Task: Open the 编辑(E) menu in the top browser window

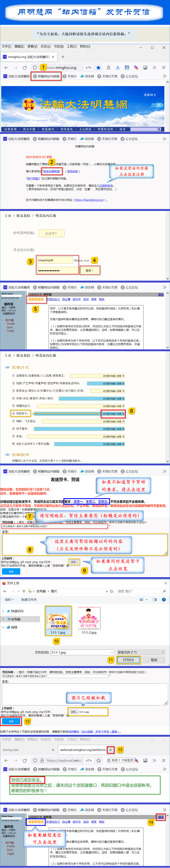Action: click(x=19, y=46)
